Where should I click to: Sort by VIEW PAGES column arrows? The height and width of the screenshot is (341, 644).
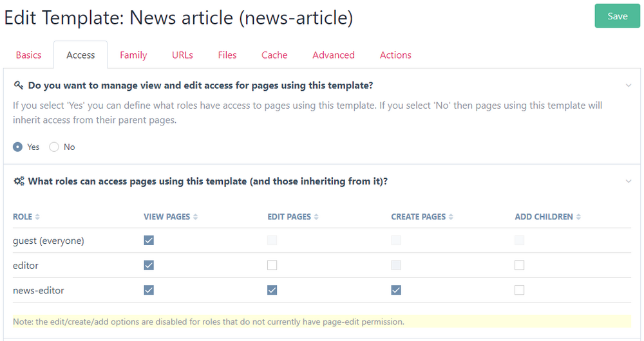pyautogui.click(x=195, y=217)
